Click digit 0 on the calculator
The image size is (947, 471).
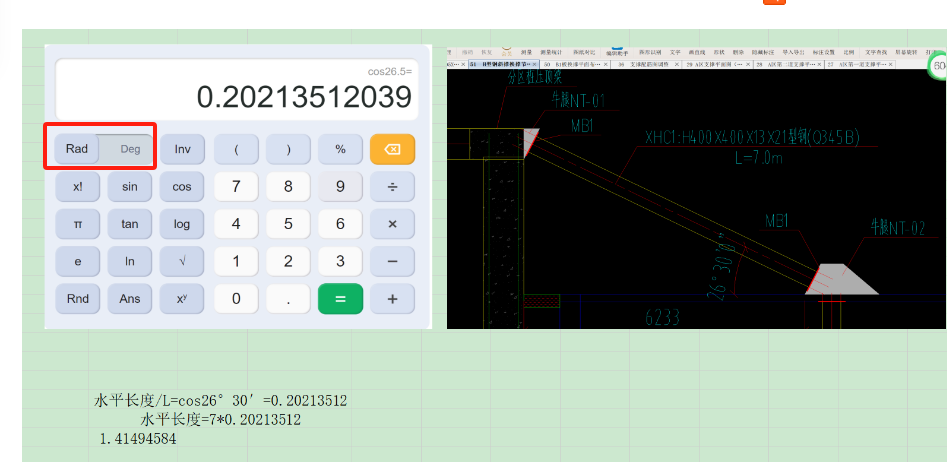click(x=236, y=299)
